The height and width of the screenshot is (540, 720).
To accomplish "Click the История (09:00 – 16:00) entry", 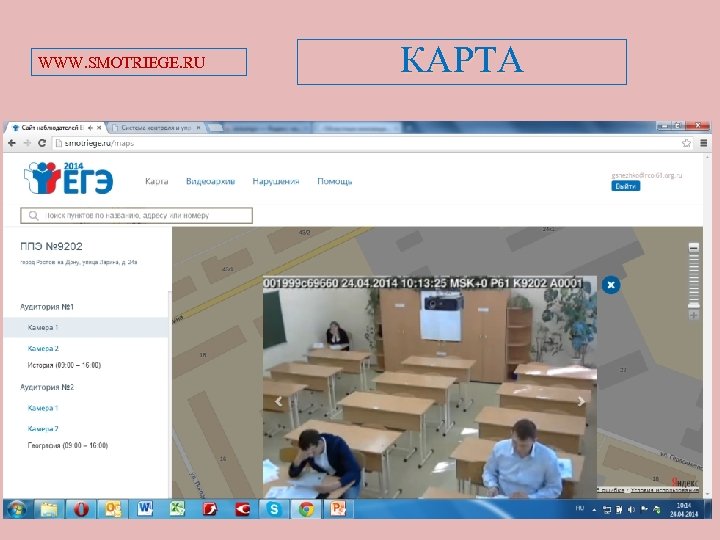I will 64,365.
